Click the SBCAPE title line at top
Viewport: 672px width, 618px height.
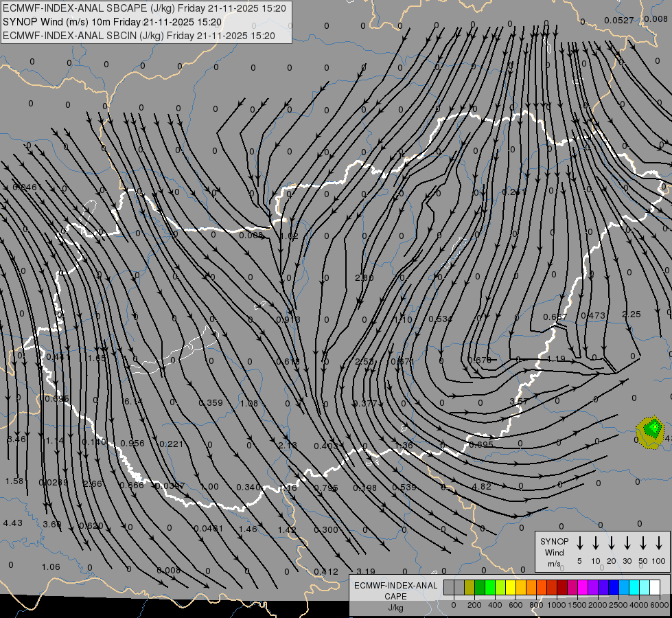144,8
